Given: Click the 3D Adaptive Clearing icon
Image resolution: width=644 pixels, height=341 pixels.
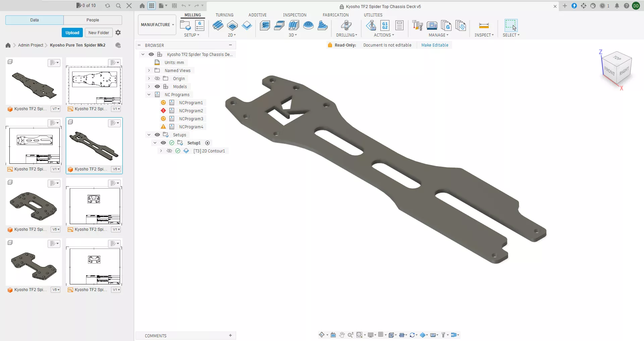Looking at the screenshot, I should point(265,25).
